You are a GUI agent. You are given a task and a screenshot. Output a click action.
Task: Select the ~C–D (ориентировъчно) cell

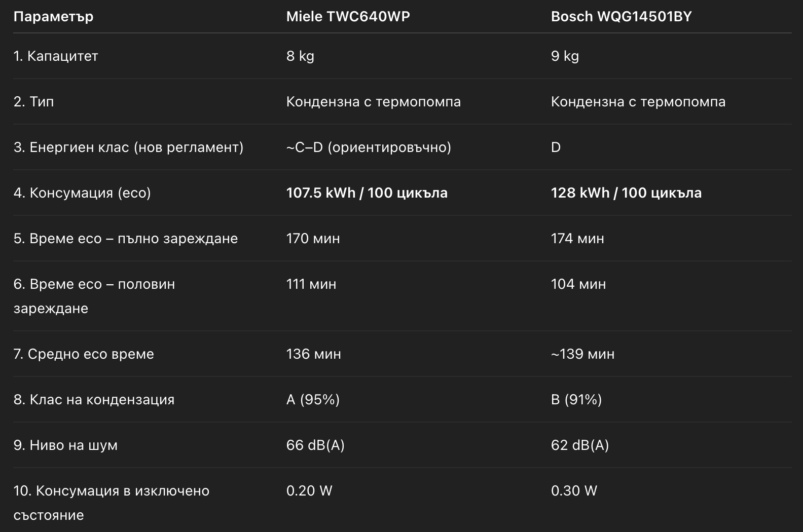click(x=369, y=147)
